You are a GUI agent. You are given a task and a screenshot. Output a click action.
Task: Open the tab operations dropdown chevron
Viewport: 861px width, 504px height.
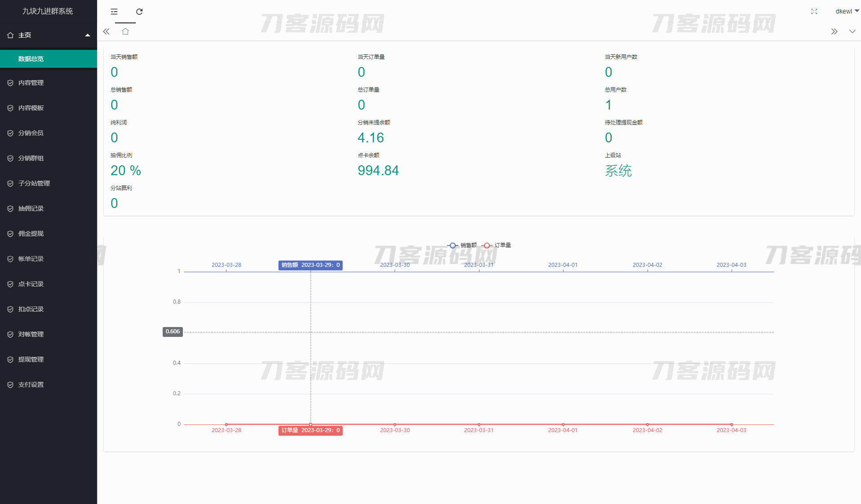click(x=852, y=31)
